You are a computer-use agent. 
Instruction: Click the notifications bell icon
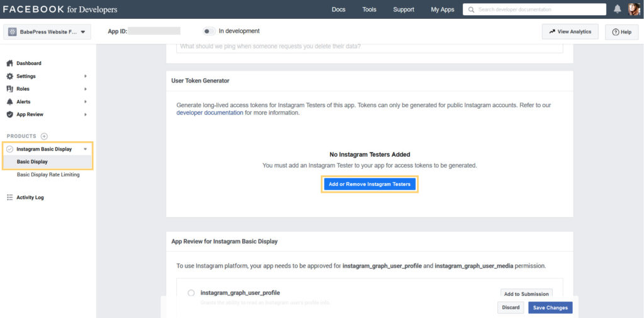617,9
